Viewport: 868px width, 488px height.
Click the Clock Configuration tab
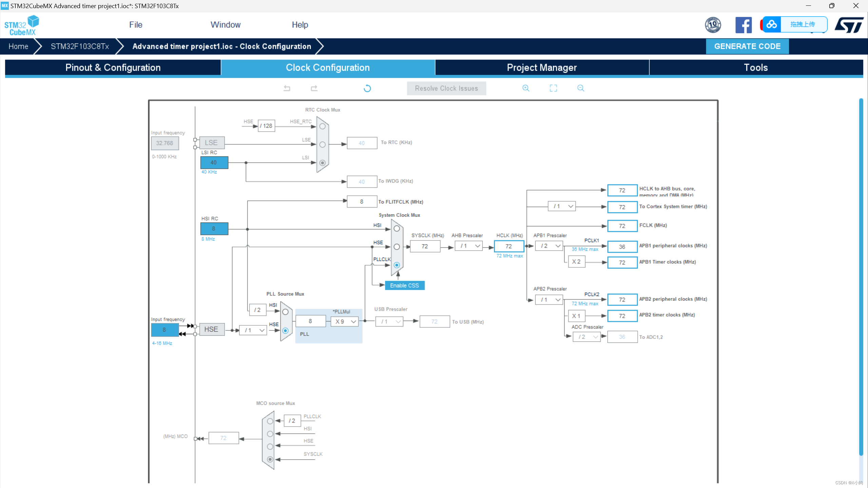(x=327, y=67)
